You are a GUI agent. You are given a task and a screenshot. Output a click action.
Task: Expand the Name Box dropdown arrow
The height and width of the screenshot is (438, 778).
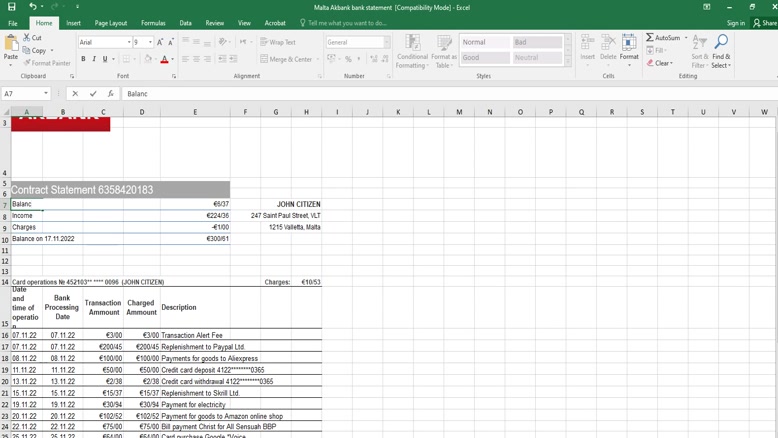click(46, 94)
